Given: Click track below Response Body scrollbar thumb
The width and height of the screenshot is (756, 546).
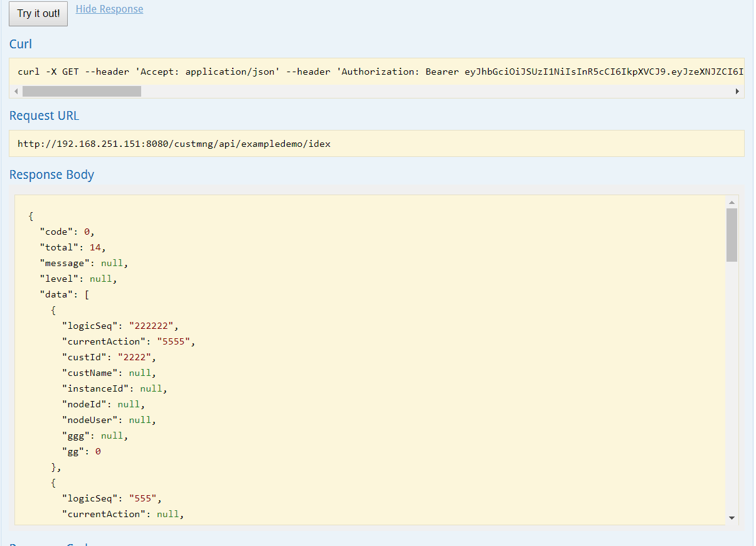Looking at the screenshot, I should pos(732,389).
